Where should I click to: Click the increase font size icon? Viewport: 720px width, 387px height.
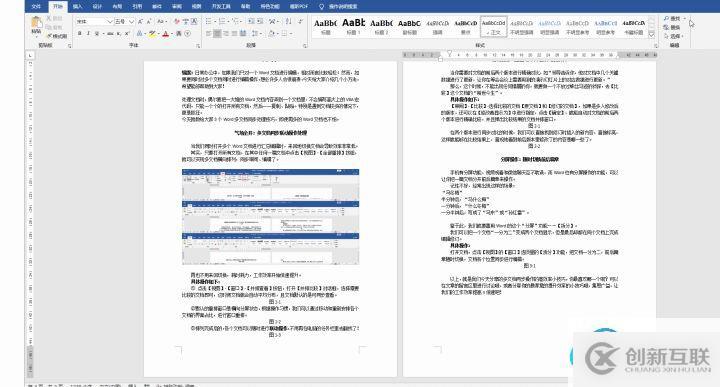pyautogui.click(x=141, y=21)
